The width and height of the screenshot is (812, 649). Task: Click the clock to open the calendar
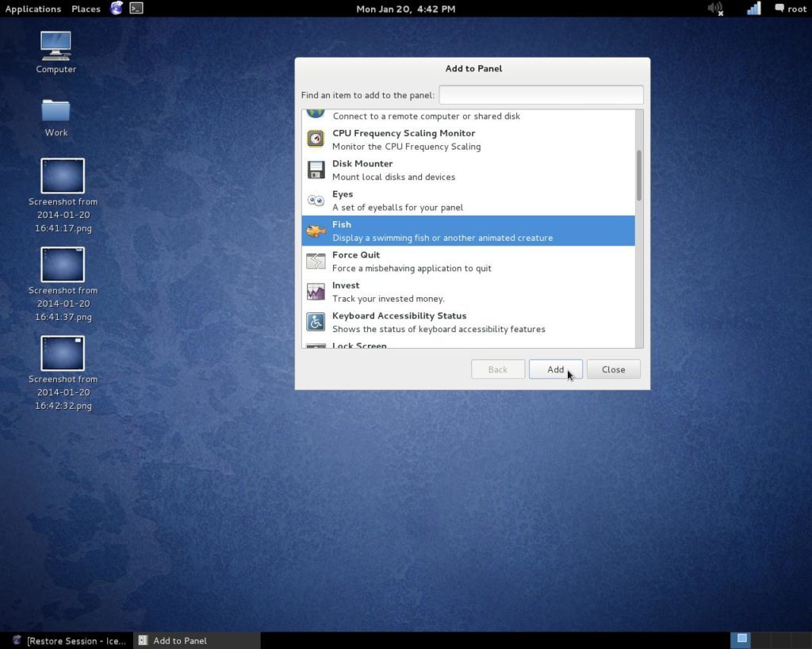pos(405,9)
